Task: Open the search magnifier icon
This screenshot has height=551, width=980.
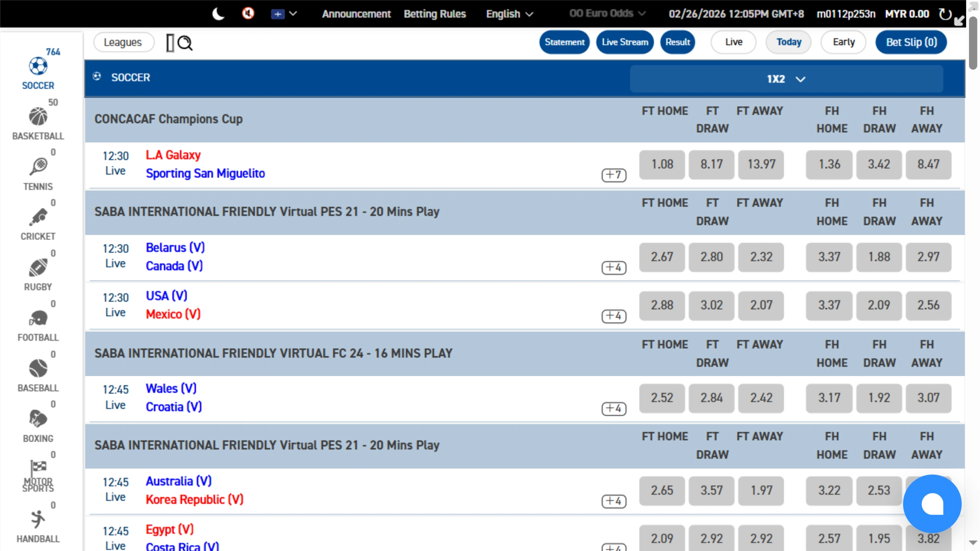Action: [185, 43]
